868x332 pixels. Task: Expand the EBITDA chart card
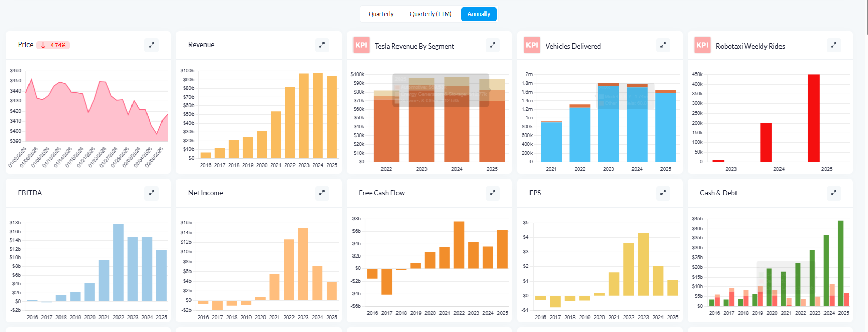[x=152, y=193]
